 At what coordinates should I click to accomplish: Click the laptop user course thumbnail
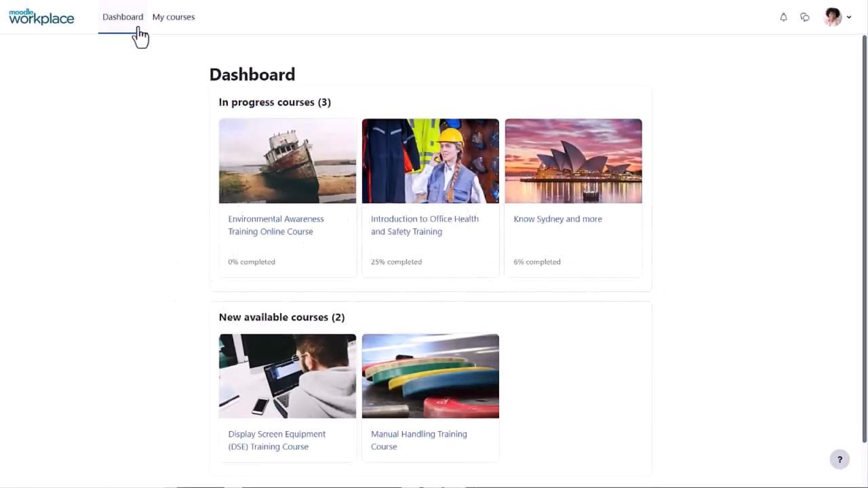tap(288, 376)
